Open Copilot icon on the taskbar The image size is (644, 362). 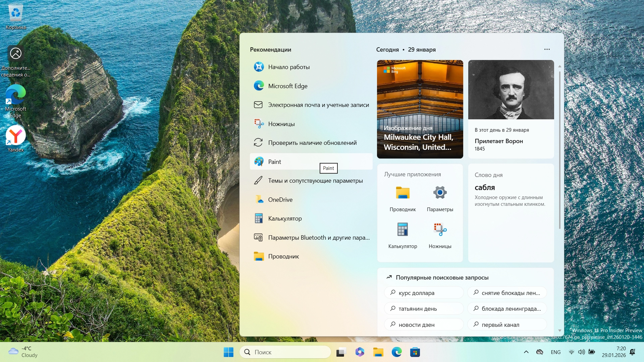[x=360, y=352]
